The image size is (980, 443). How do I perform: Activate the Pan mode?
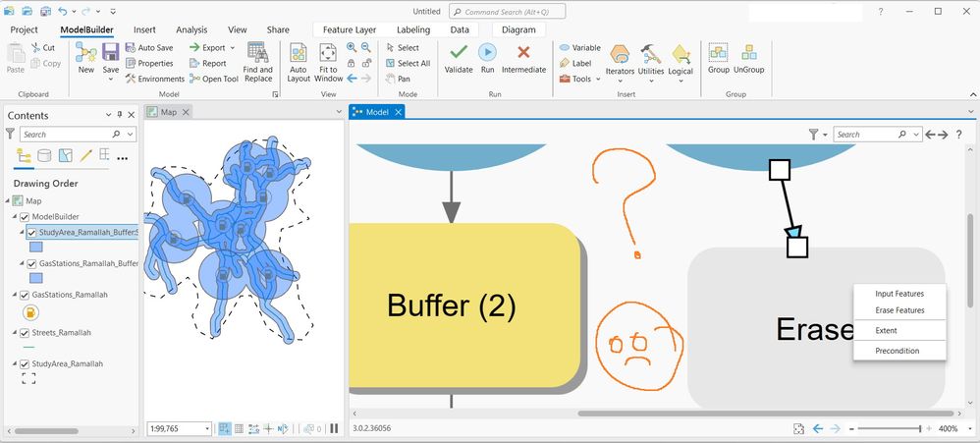tap(398, 79)
